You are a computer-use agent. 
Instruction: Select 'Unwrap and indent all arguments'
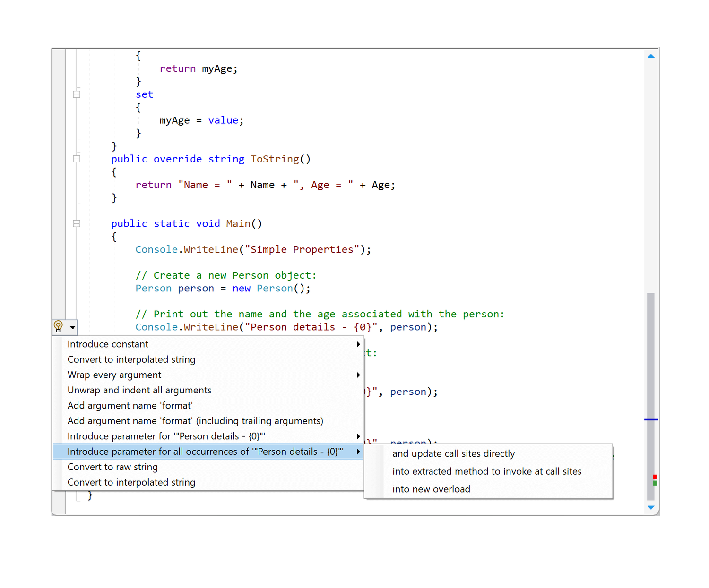(139, 390)
